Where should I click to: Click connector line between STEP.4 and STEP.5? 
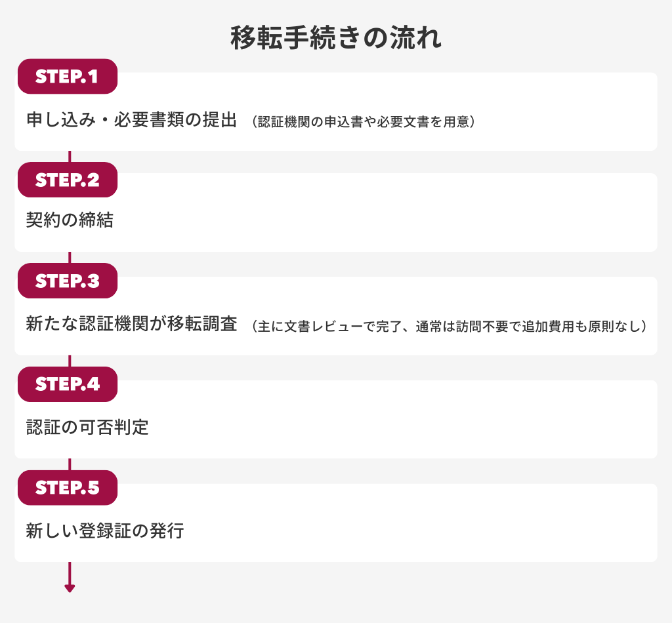[x=70, y=464]
